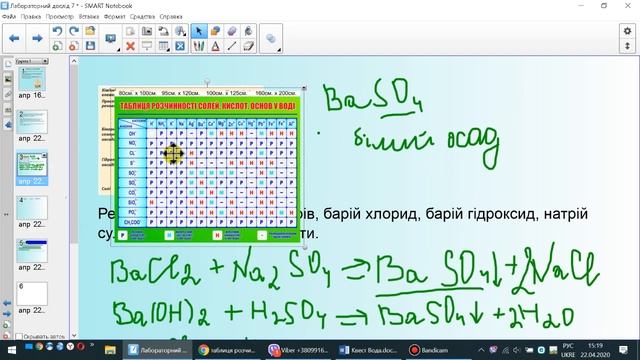Select page 5 thumbnail

tap(32, 251)
